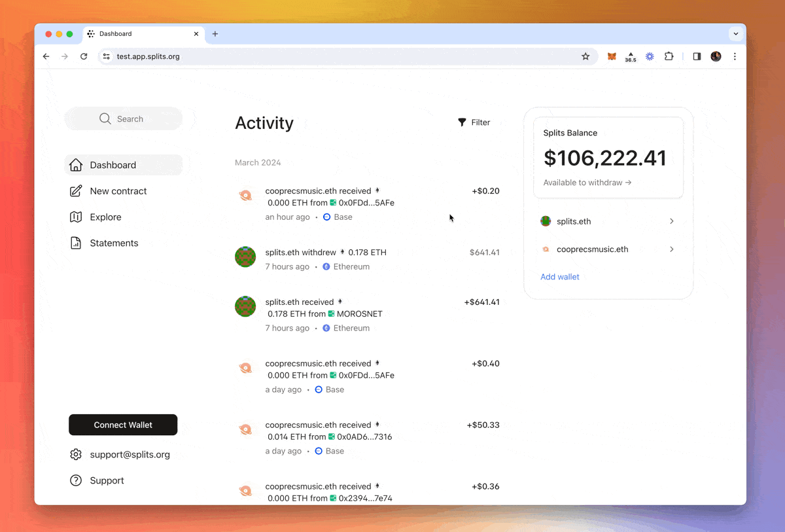The width and height of the screenshot is (785, 532).
Task: Close the Dashboard browser tab
Action: tap(196, 34)
